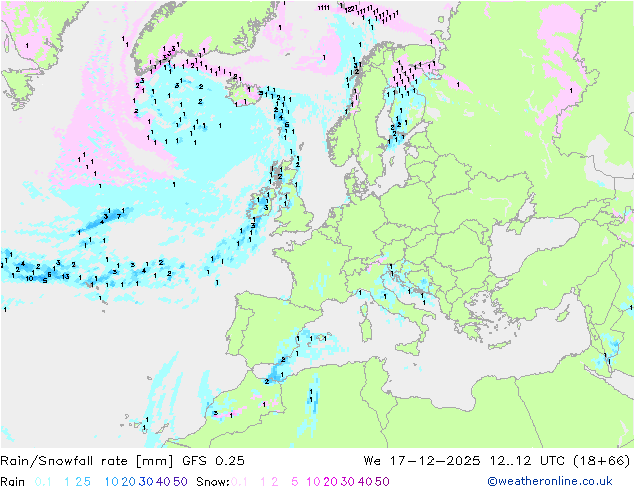Screen dimensions: 634x490
Task: Pick the rain legend 30 color value
Action: tap(146, 482)
